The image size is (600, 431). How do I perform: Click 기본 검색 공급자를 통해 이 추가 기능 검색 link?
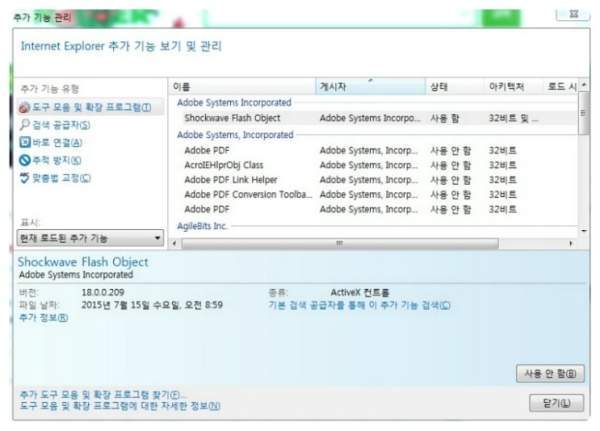[x=359, y=305]
